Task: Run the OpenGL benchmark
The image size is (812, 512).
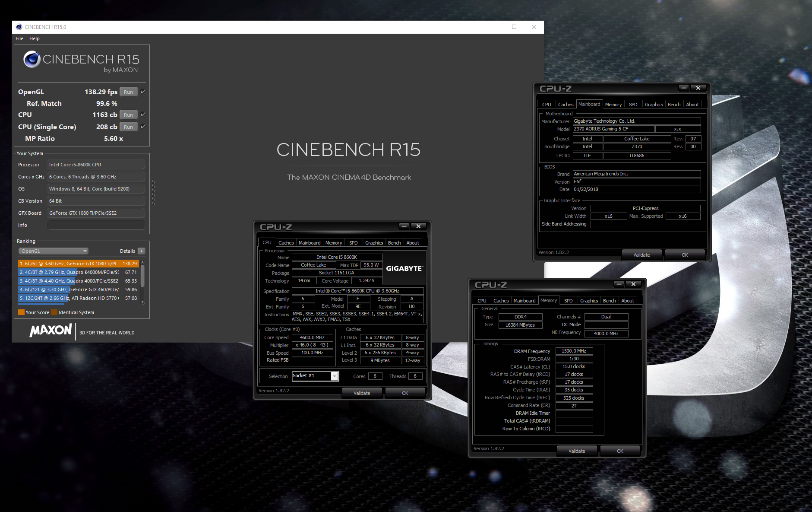Action: coord(129,92)
